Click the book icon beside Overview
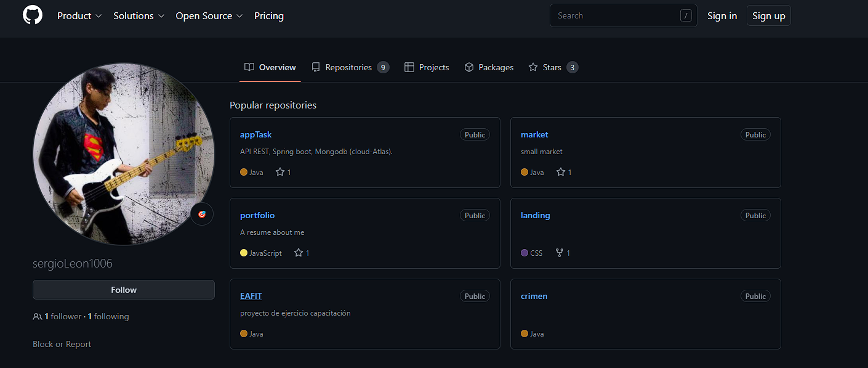 [x=248, y=67]
